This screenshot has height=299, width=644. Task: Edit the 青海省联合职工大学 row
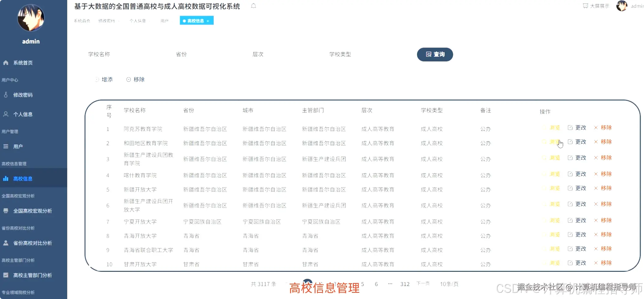click(x=577, y=249)
